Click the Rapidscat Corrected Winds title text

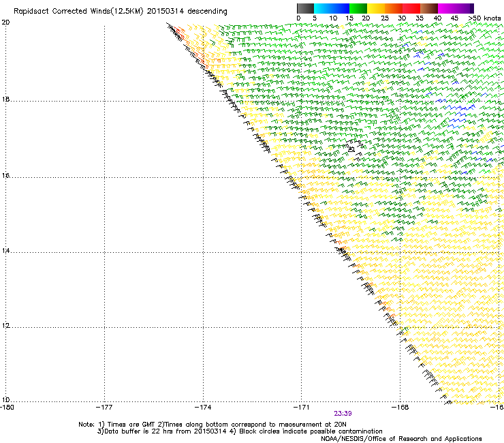pyautogui.click(x=121, y=12)
